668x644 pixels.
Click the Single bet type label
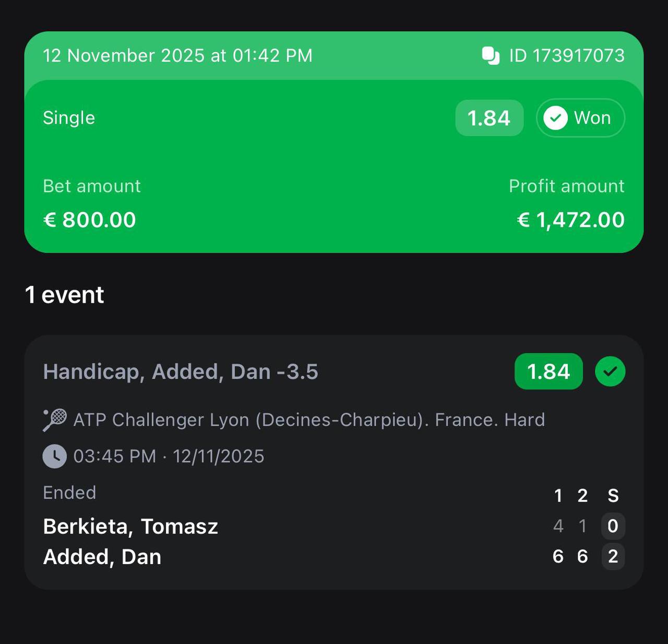(69, 118)
